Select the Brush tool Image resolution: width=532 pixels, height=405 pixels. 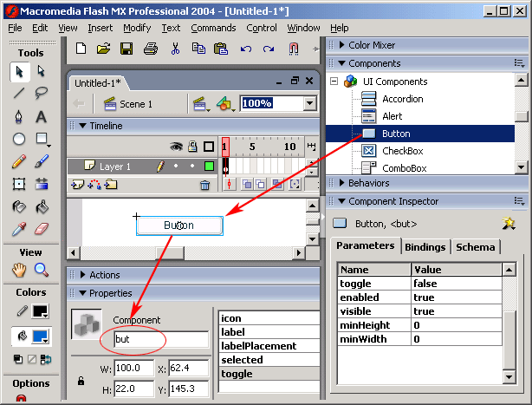[42, 161]
